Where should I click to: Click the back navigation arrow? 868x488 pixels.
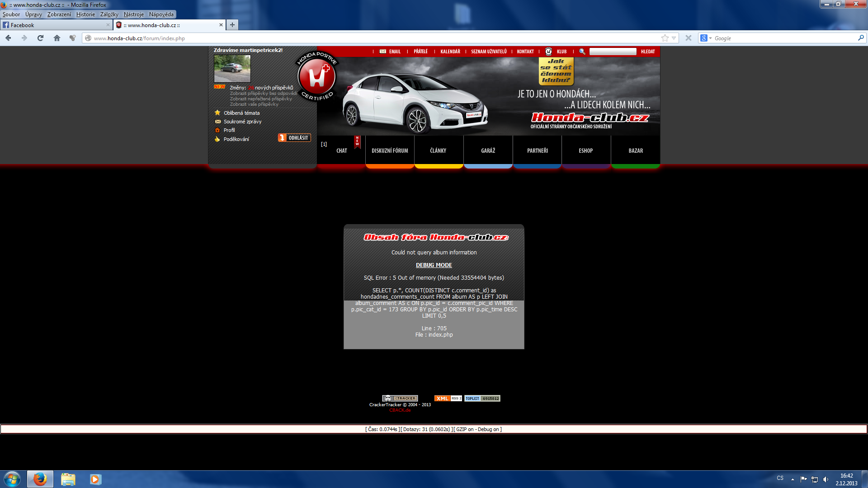click(8, 38)
